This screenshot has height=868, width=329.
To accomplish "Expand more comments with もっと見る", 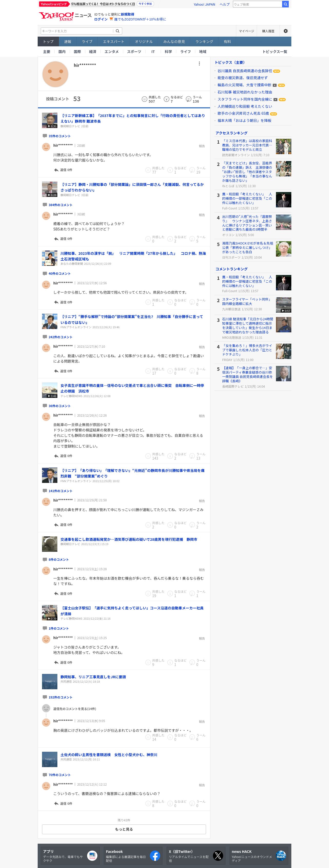I will pyautogui.click(x=124, y=829).
